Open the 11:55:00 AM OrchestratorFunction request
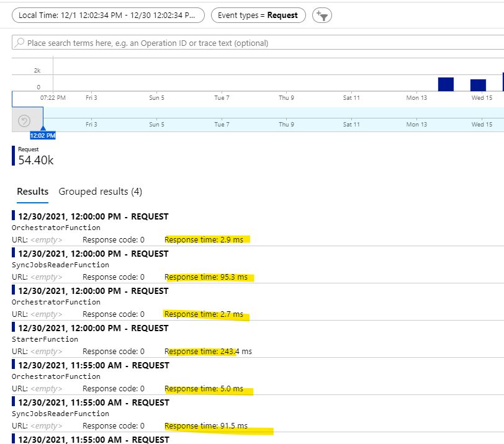This screenshot has width=504, height=444. 258,376
